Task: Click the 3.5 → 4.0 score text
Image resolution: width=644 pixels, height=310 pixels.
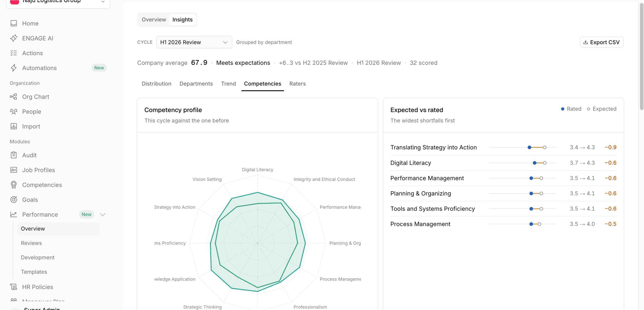Action: 582,224
